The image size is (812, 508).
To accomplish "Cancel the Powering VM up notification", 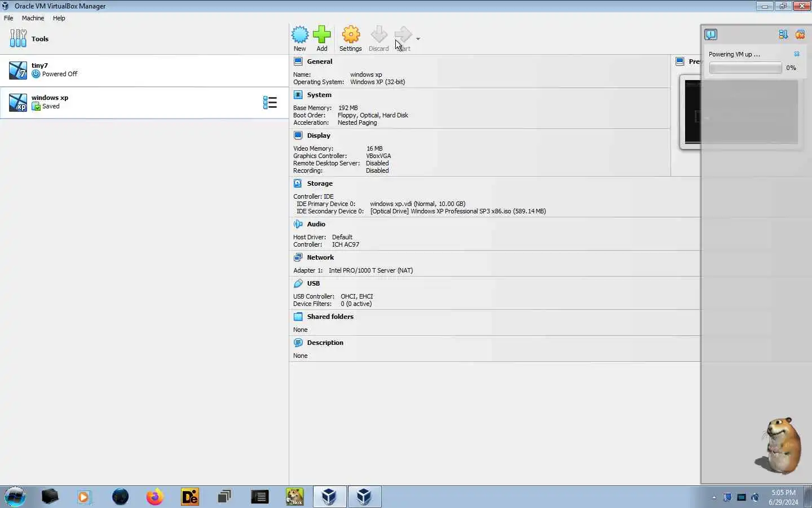I will 797,54.
